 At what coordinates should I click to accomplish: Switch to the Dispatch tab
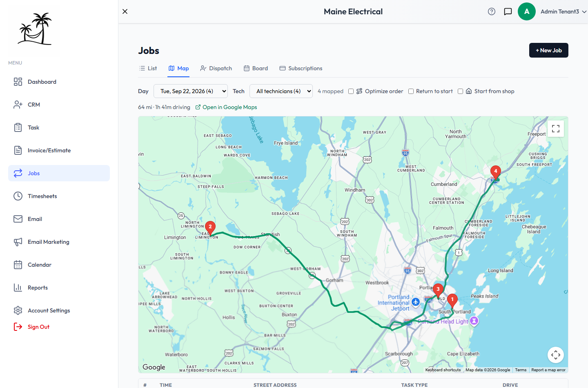coord(216,68)
